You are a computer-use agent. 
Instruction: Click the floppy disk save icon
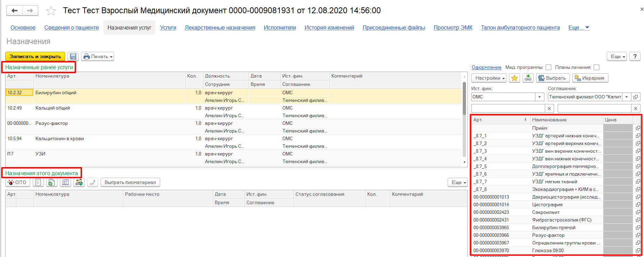[x=73, y=56]
